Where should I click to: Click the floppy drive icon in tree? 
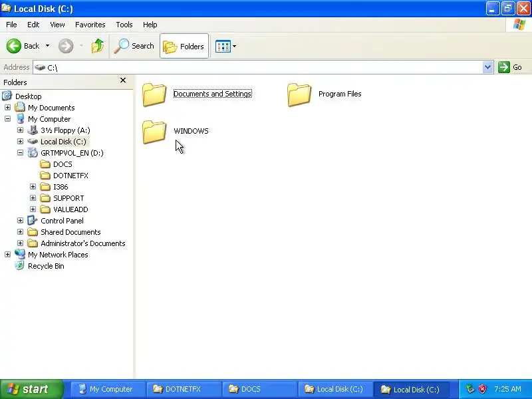(x=33, y=130)
